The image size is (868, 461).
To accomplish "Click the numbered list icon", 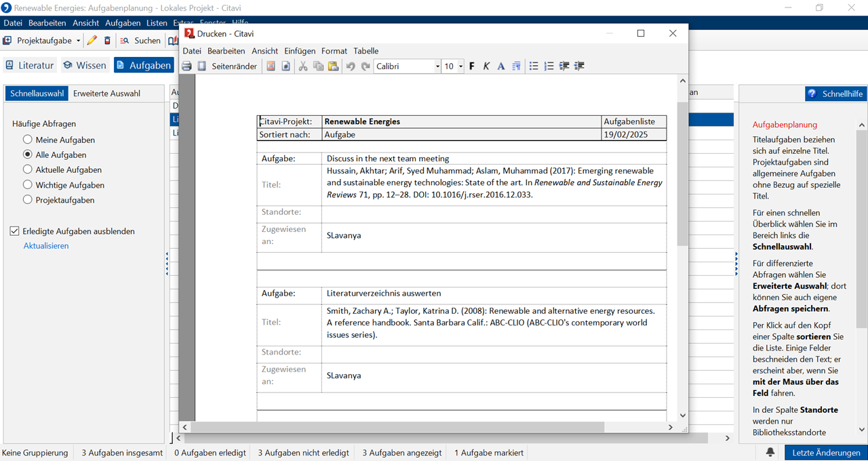I will (x=549, y=66).
